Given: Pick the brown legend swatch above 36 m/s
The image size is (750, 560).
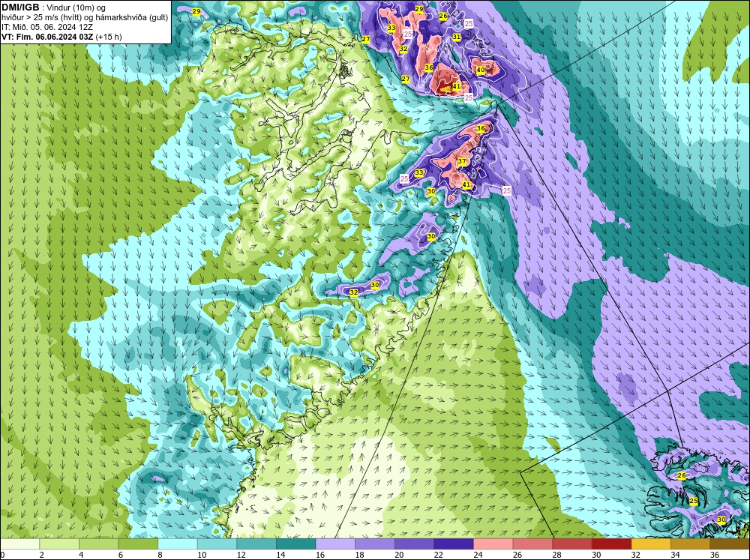Looking at the screenshot, I should [730, 544].
